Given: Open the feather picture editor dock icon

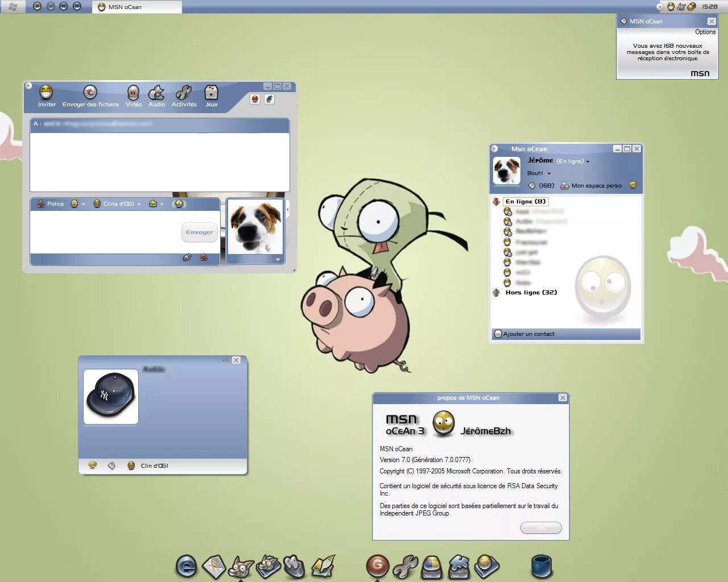Looking at the screenshot, I should [323, 566].
